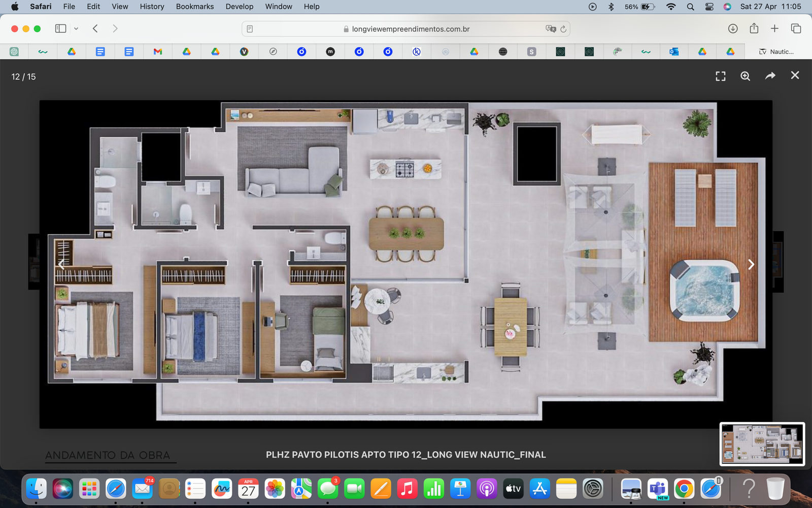Open the Gmail pinned tab

pyautogui.click(x=158, y=52)
